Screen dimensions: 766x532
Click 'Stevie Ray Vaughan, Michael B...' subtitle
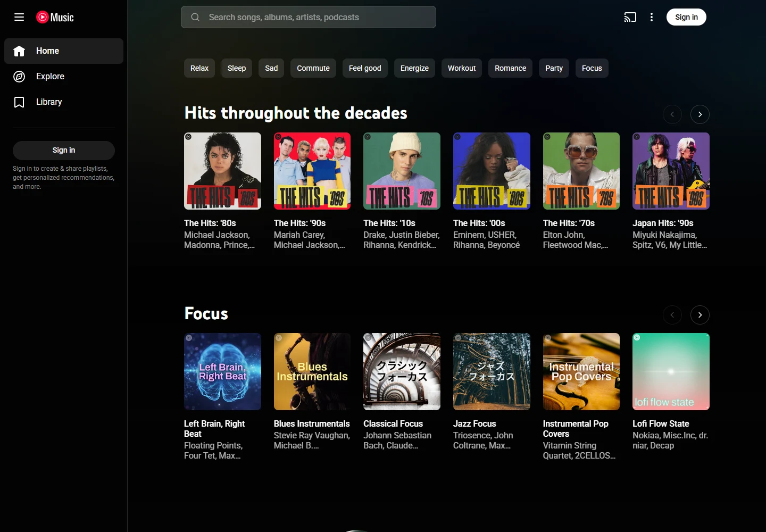312,440
